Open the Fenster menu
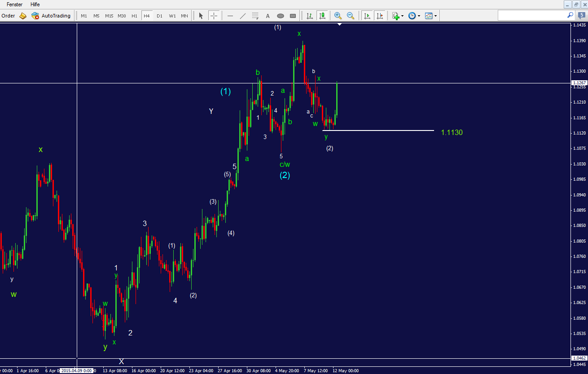The height and width of the screenshot is (374, 588). click(x=14, y=4)
